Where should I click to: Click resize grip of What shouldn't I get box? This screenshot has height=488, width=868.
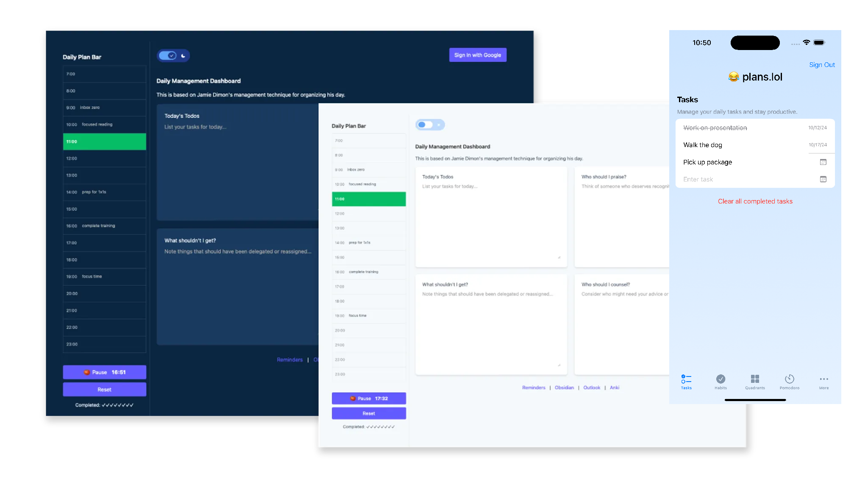[x=559, y=365]
